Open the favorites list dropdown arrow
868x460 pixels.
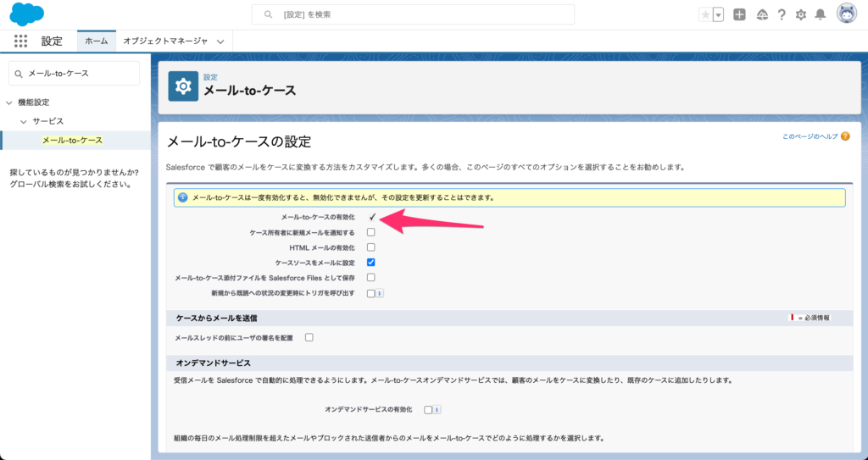pos(719,15)
